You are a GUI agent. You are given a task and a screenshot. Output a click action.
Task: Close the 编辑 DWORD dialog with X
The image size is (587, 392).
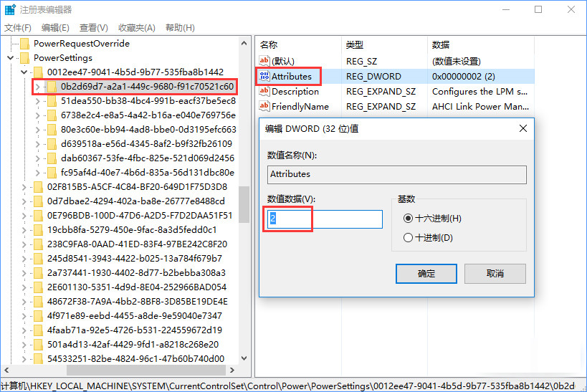(x=522, y=128)
